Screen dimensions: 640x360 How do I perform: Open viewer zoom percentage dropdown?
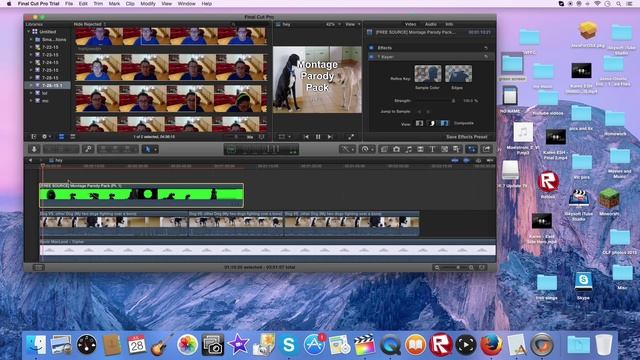point(333,24)
